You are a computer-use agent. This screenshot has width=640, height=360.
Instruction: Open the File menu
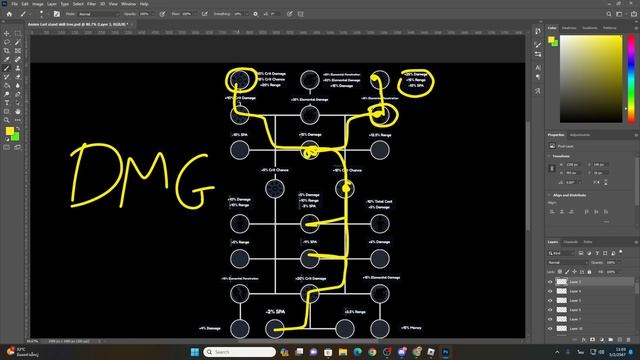[x=14, y=4]
